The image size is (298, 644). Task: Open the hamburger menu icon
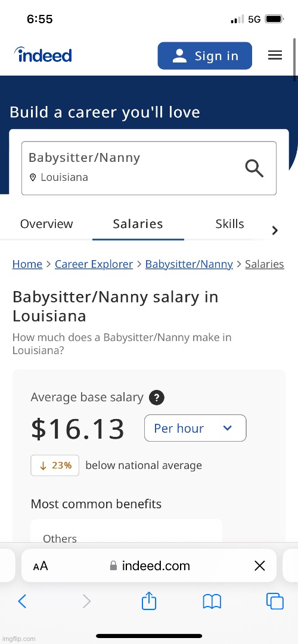click(x=275, y=55)
